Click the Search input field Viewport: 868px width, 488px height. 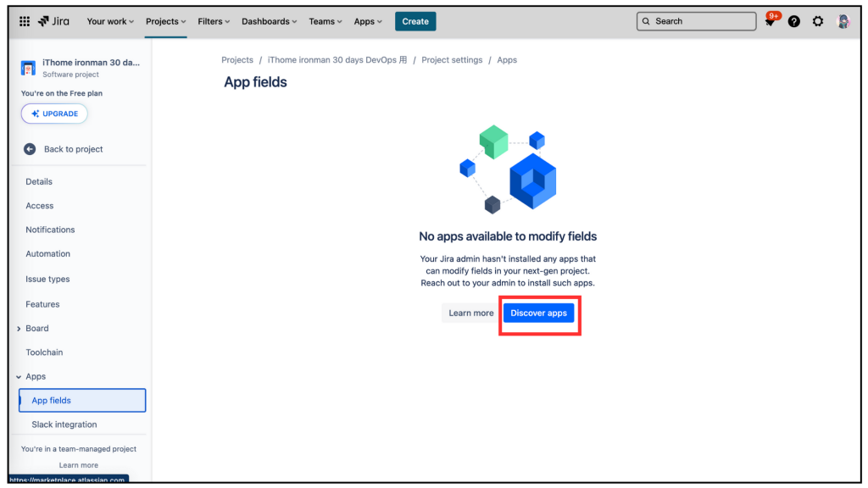697,21
